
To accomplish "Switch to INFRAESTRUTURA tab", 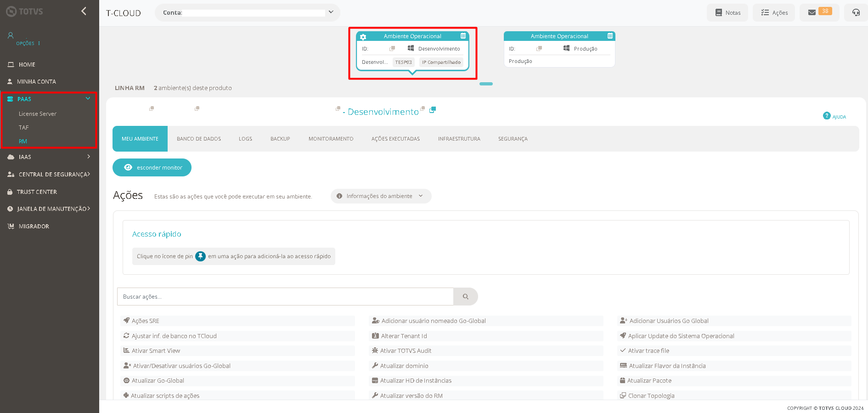I will point(459,139).
